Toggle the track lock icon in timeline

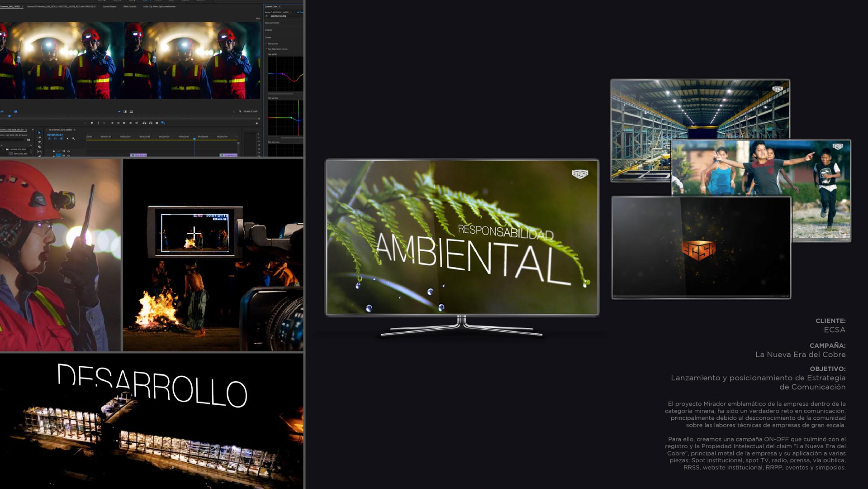click(54, 151)
